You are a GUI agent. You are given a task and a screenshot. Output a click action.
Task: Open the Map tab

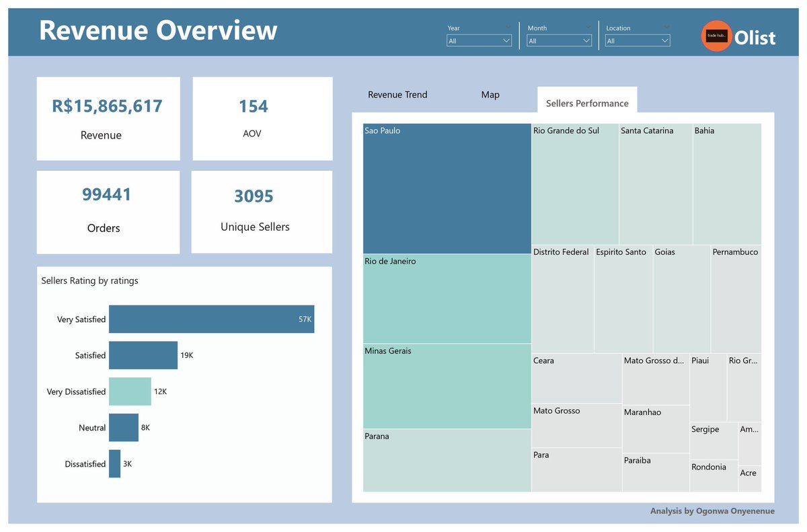pos(490,95)
